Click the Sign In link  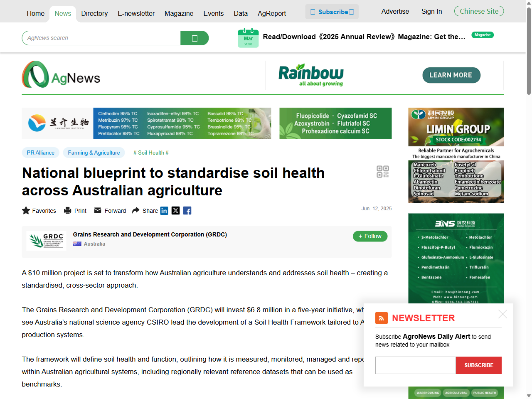tap(432, 11)
